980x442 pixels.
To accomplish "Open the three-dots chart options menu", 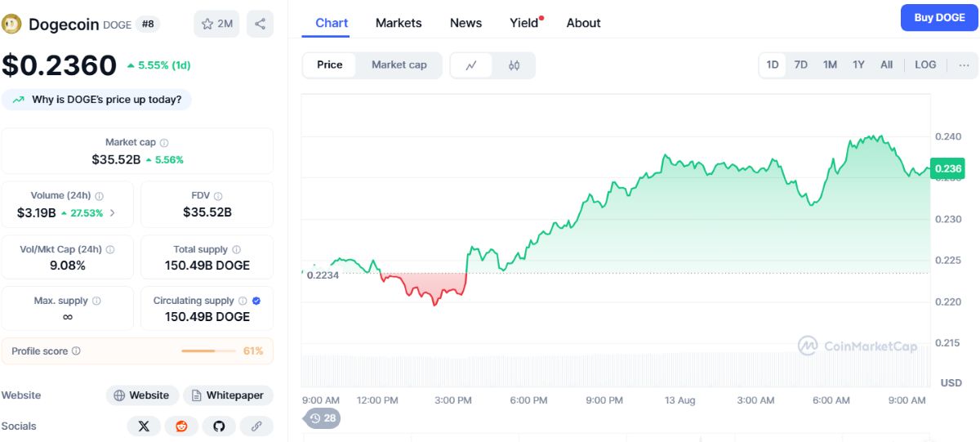I will pos(964,65).
